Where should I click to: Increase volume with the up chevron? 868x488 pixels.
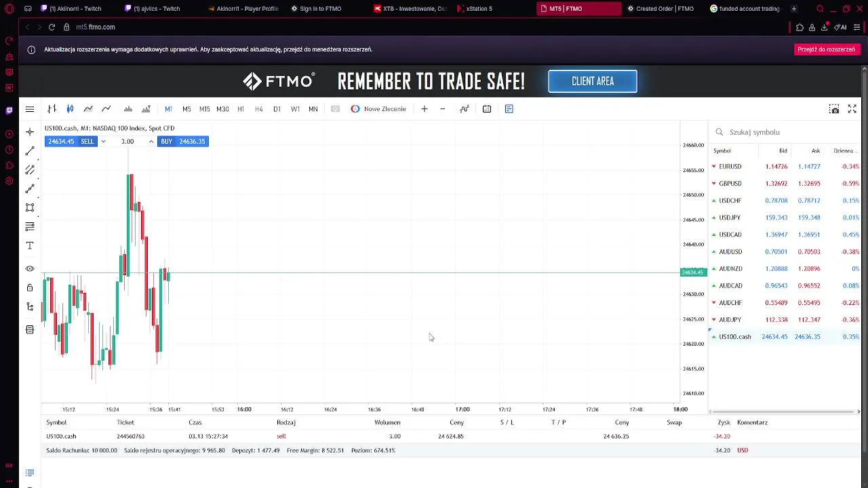[x=151, y=141]
